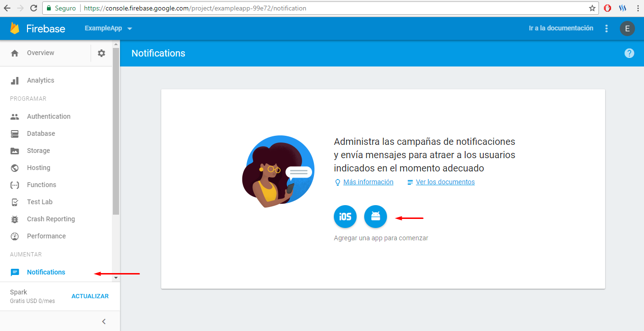Click the sidebar scrollbar thumb

coord(116,131)
